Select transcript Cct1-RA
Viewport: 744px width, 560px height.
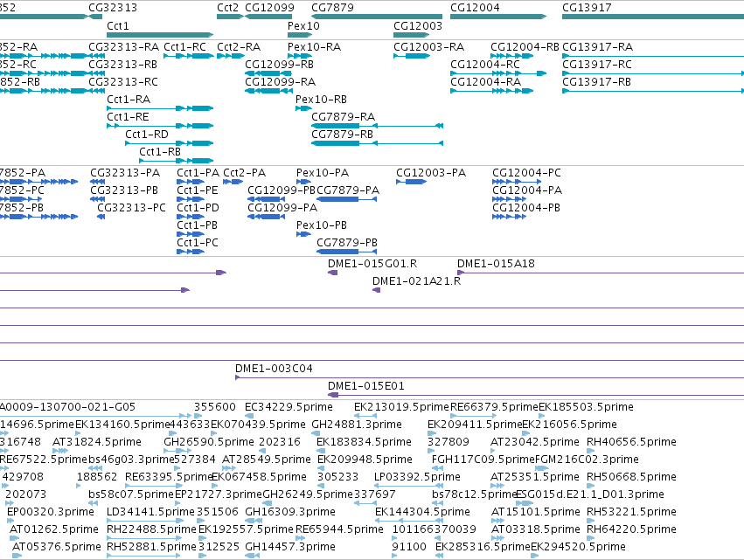tap(129, 100)
